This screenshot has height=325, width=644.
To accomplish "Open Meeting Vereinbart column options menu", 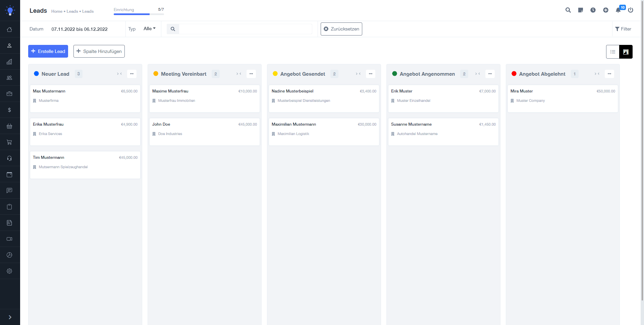I will point(251,74).
